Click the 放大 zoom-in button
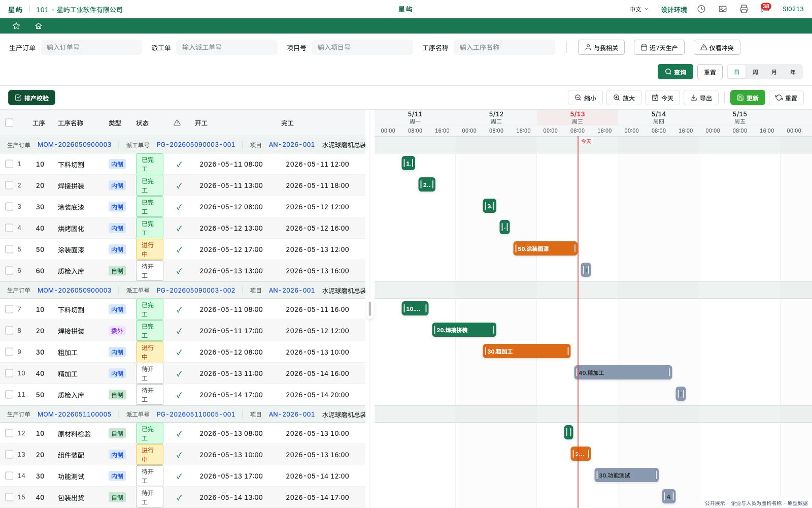Viewport: 812px width, 508px height. [x=624, y=98]
